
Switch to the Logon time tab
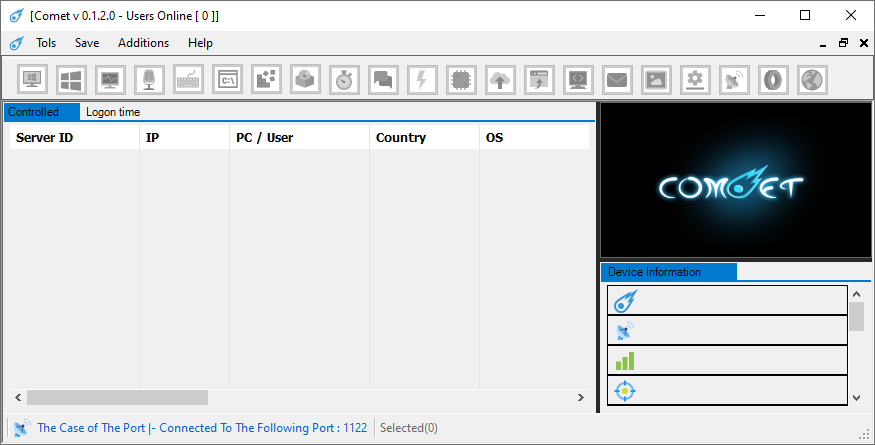pyautogui.click(x=113, y=112)
